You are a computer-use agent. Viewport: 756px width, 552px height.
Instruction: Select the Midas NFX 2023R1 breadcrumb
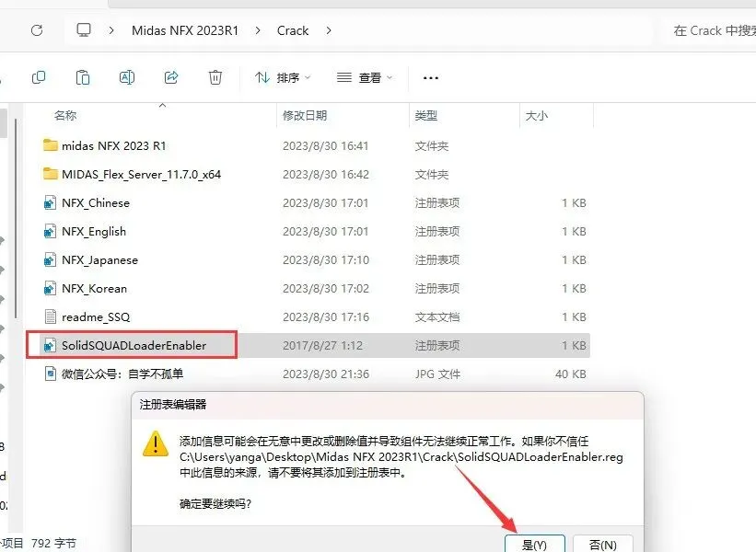pyautogui.click(x=185, y=30)
